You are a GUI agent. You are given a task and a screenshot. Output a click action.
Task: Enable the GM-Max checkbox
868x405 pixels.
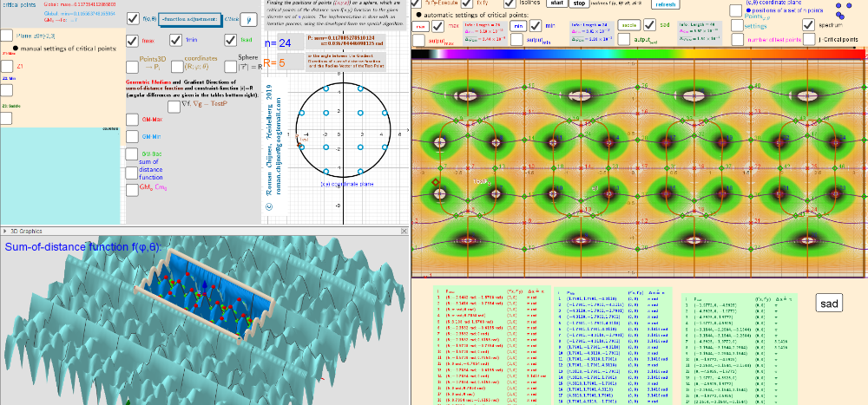132,120
